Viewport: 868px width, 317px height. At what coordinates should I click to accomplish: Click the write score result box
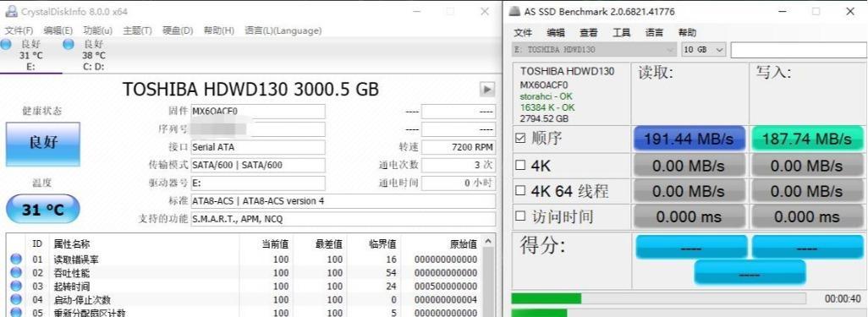coord(808,247)
